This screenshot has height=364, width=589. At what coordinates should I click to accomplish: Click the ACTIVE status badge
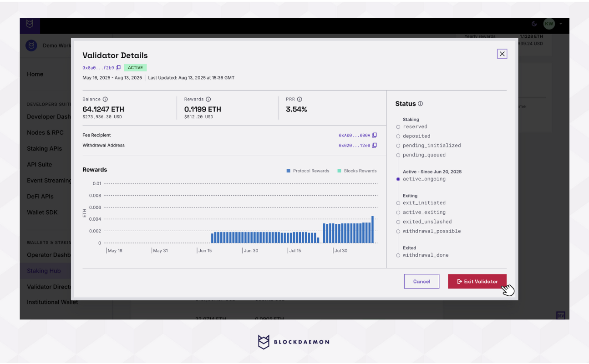(135, 68)
